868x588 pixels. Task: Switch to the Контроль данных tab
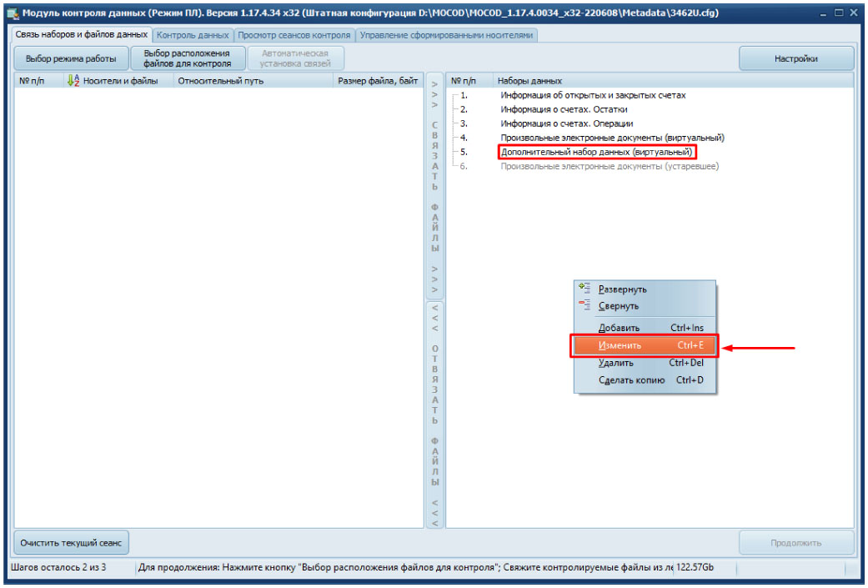193,35
